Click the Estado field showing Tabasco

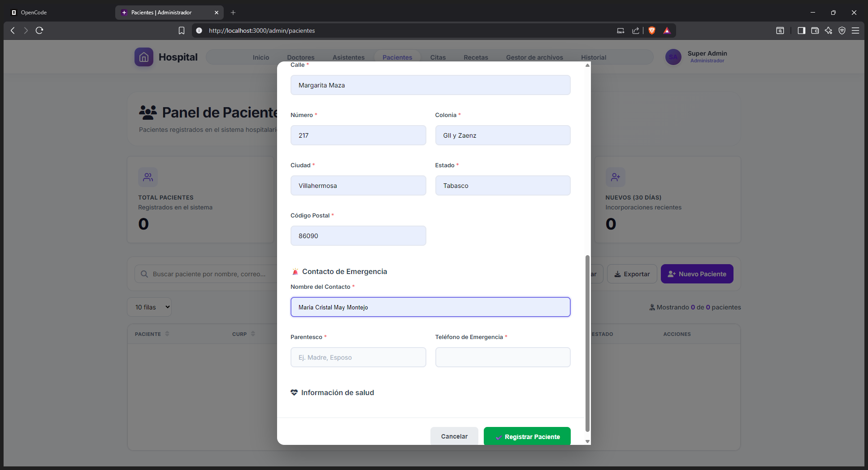(x=503, y=186)
